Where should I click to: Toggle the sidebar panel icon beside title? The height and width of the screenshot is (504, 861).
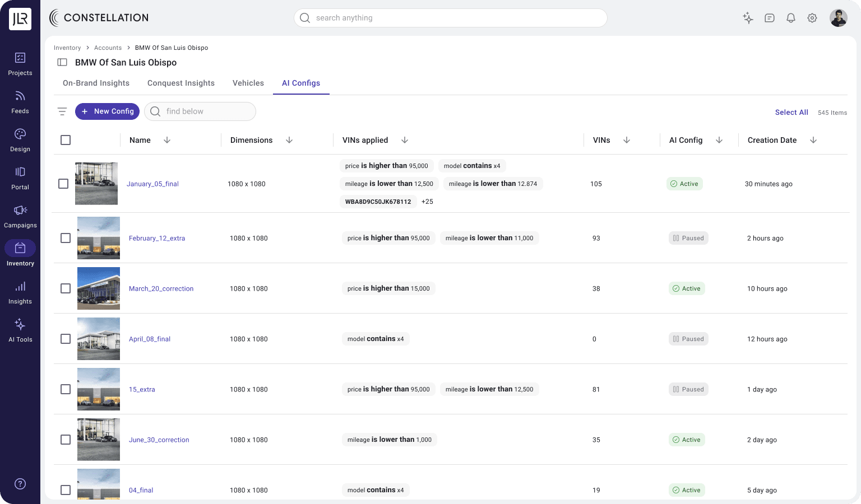(62, 63)
